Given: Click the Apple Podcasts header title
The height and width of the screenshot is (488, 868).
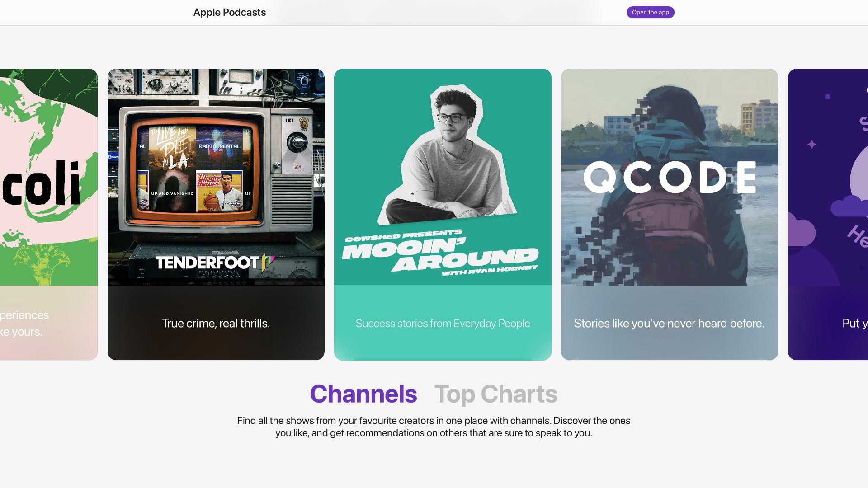Looking at the screenshot, I should [230, 12].
